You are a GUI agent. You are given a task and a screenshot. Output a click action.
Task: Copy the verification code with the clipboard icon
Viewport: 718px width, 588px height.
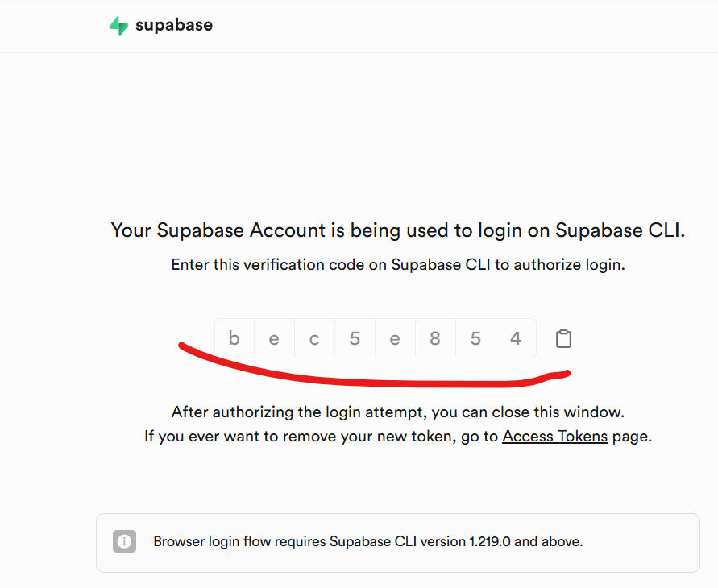point(563,339)
